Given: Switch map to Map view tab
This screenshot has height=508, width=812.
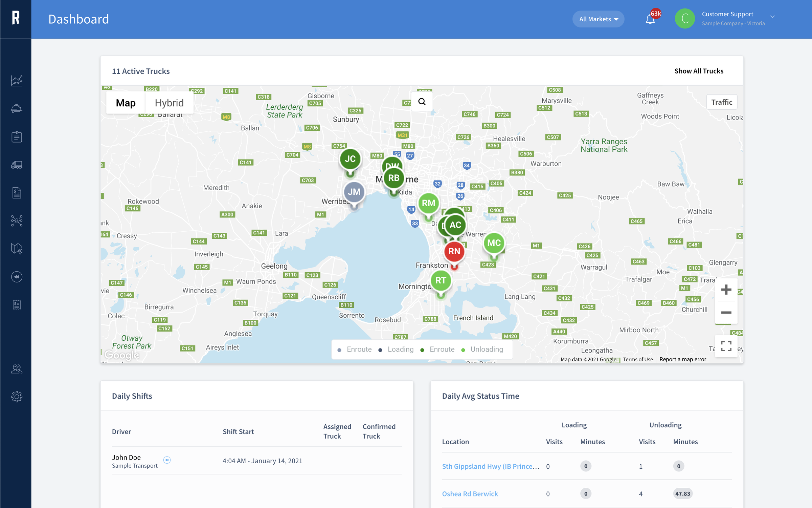Looking at the screenshot, I should [126, 103].
